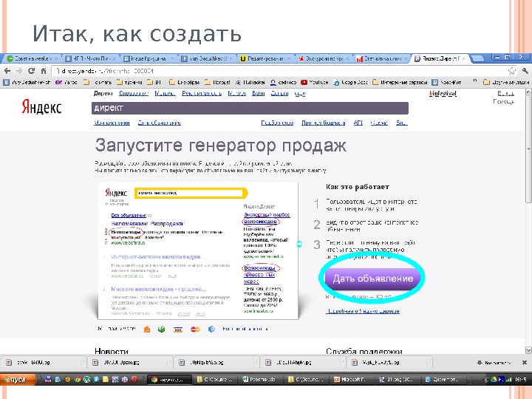Click the red Opera icon in quick launch

134,379
